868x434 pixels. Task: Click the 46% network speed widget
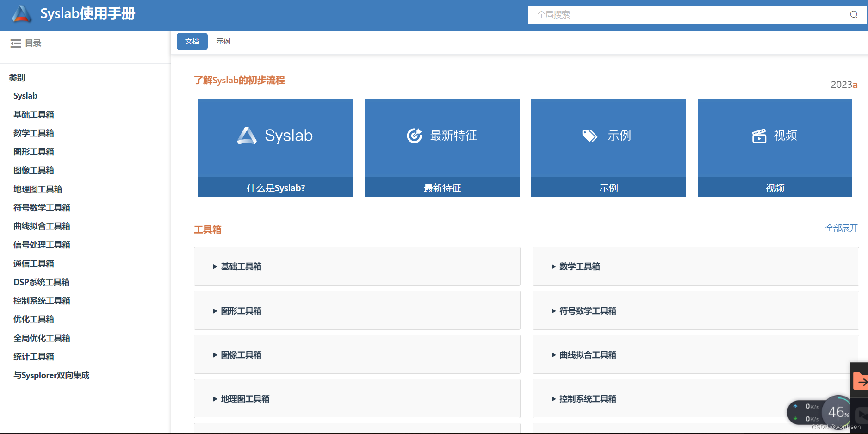[838, 411]
